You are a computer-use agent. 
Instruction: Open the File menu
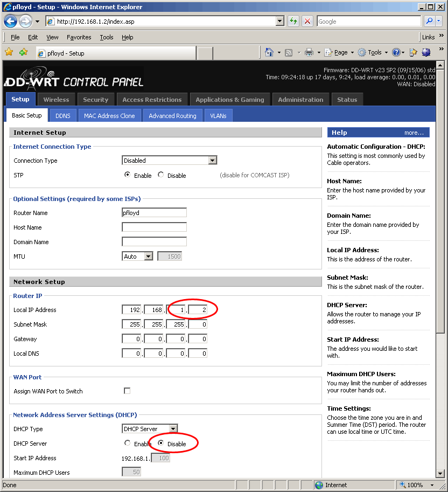(x=15, y=37)
